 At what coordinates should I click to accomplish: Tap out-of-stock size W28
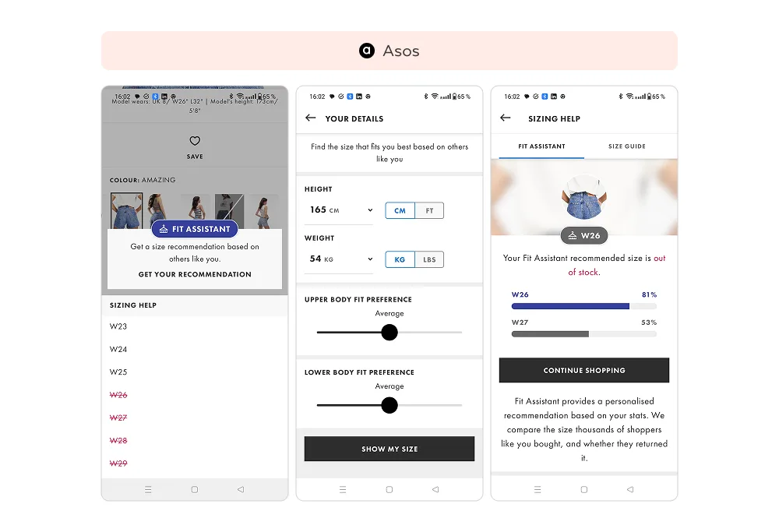point(118,441)
